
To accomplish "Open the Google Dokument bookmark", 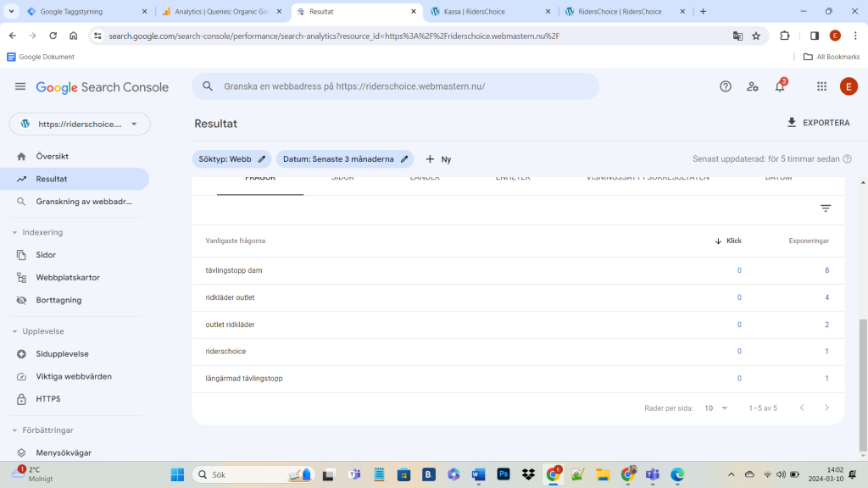I will point(41,57).
